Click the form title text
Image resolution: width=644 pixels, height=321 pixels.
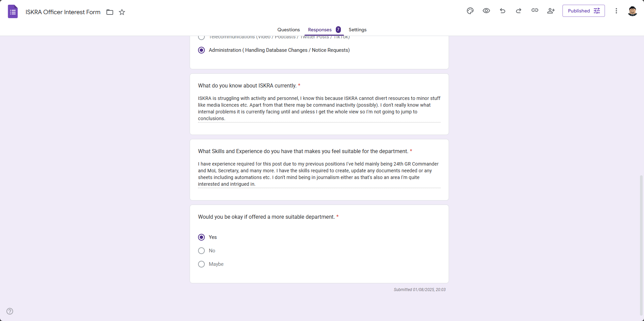63,12
